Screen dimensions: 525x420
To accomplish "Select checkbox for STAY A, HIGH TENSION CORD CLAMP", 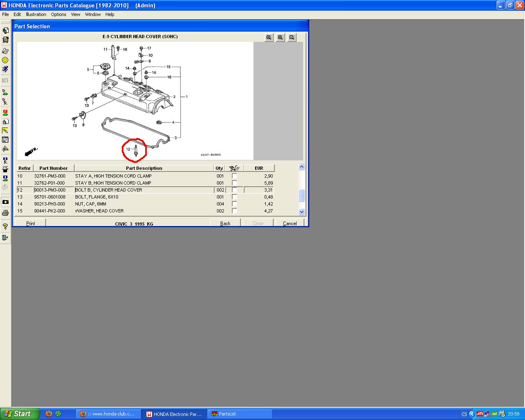I will 234,176.
